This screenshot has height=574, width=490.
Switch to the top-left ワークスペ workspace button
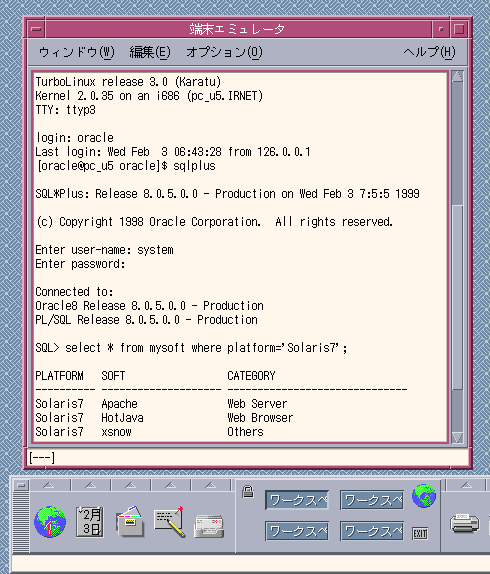pyautogui.click(x=297, y=500)
